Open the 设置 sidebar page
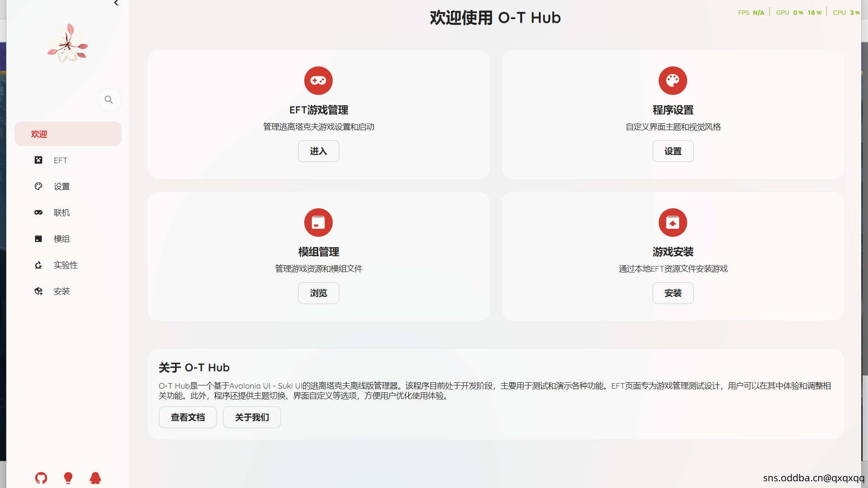Screen dimensions: 868x488 tap(68, 187)
